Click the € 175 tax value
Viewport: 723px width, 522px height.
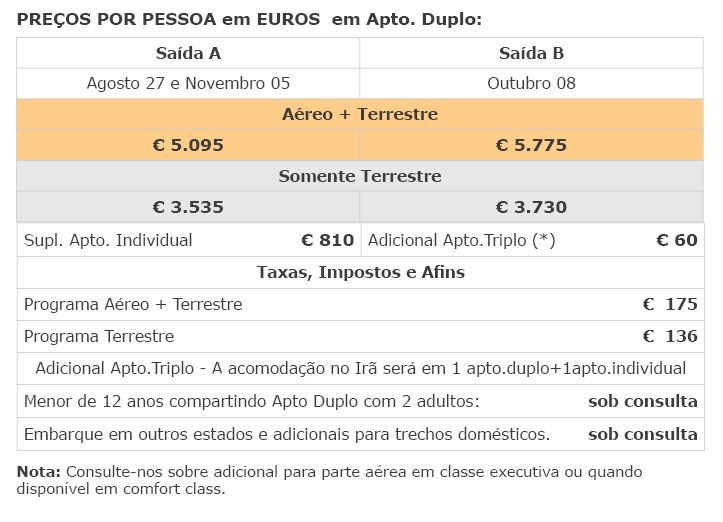coord(670,304)
